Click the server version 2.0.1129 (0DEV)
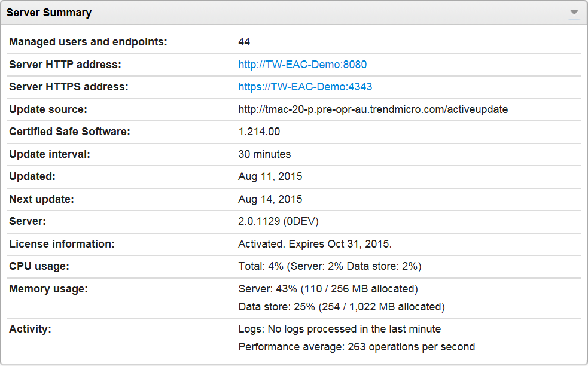 point(278,221)
